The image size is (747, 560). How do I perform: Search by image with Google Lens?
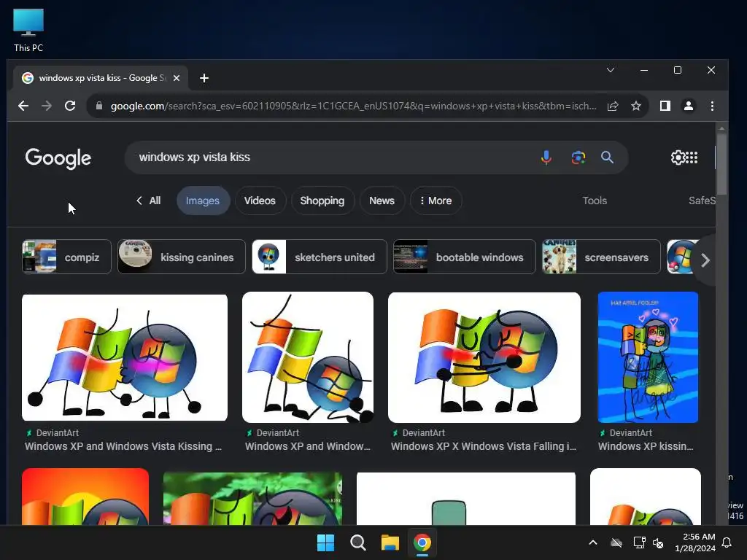pyautogui.click(x=578, y=157)
